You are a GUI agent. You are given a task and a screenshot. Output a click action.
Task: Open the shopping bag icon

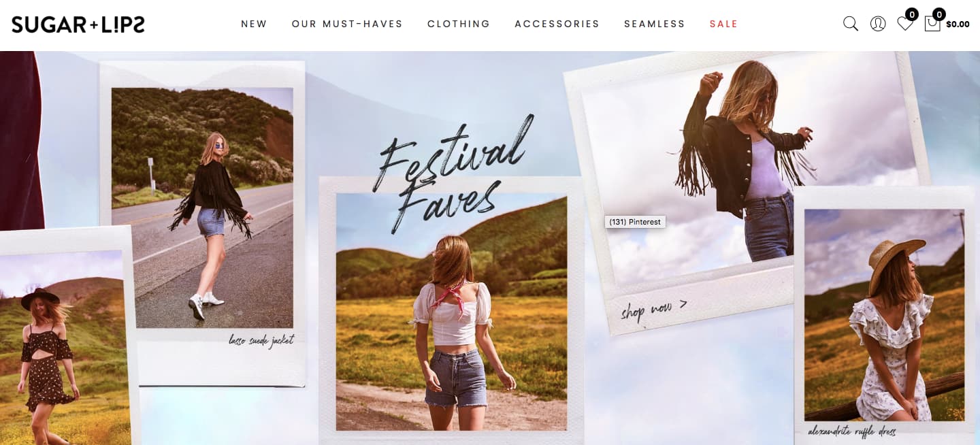(932, 24)
